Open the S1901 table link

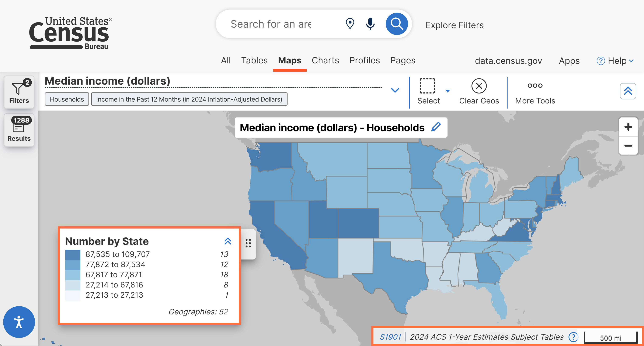(390, 337)
